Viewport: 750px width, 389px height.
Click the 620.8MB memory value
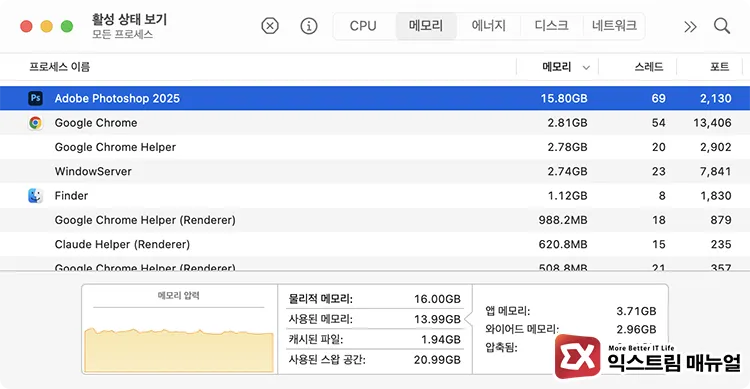(x=563, y=245)
